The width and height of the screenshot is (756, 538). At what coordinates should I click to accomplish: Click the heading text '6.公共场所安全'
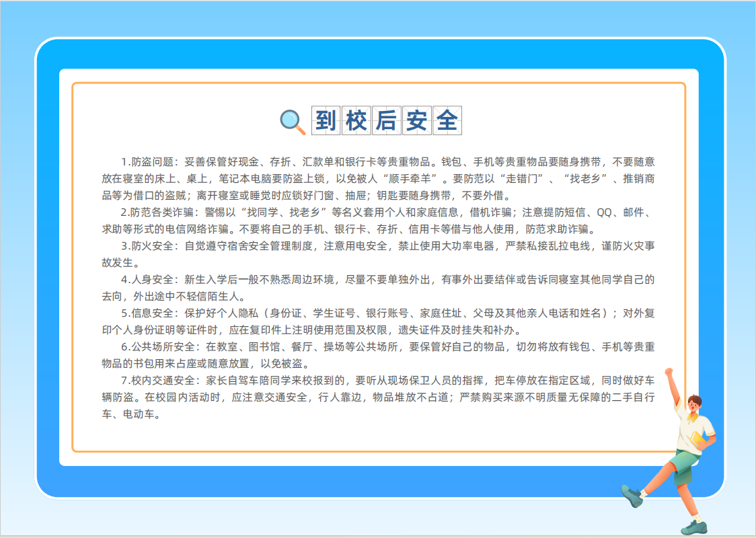[x=157, y=347]
